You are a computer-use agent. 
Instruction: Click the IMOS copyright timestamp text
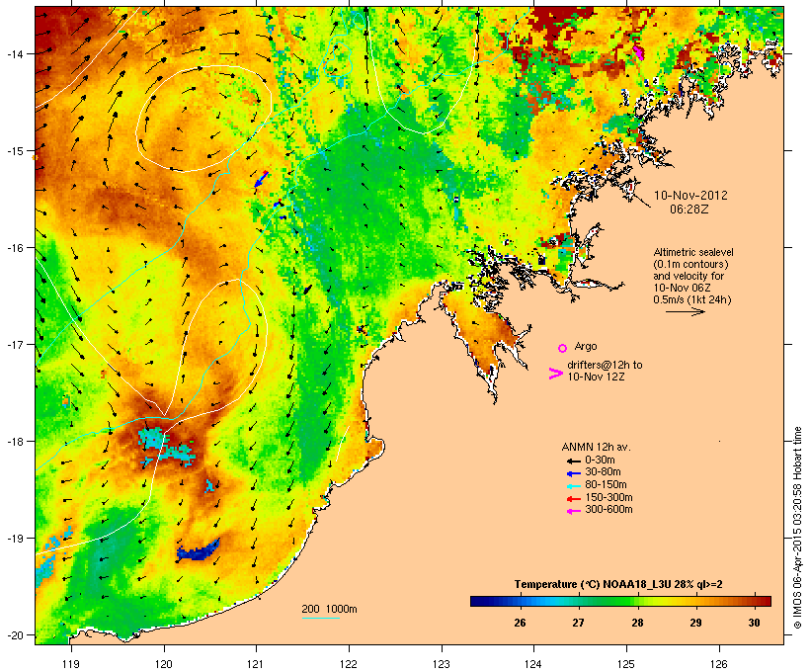click(797, 528)
